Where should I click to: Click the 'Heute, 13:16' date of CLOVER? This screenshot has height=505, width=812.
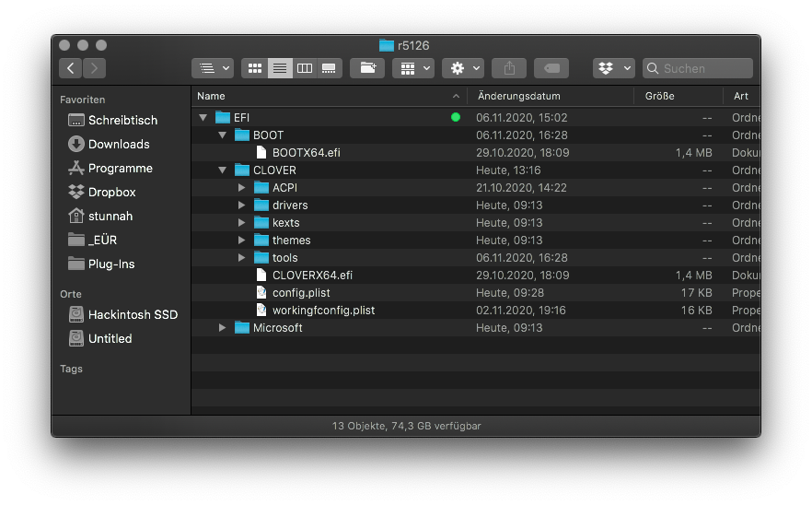[x=508, y=170]
